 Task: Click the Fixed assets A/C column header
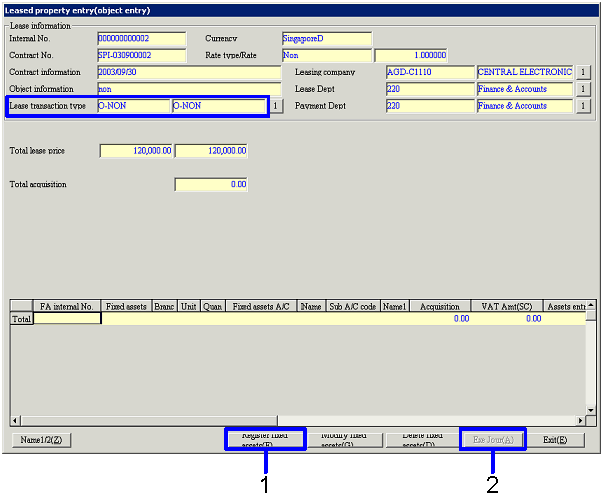tap(261, 306)
